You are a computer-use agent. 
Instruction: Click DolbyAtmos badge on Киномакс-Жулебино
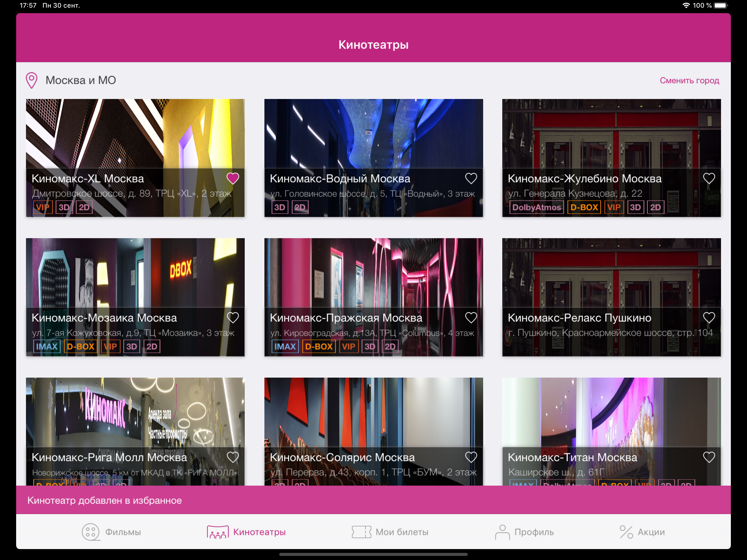[x=537, y=207]
